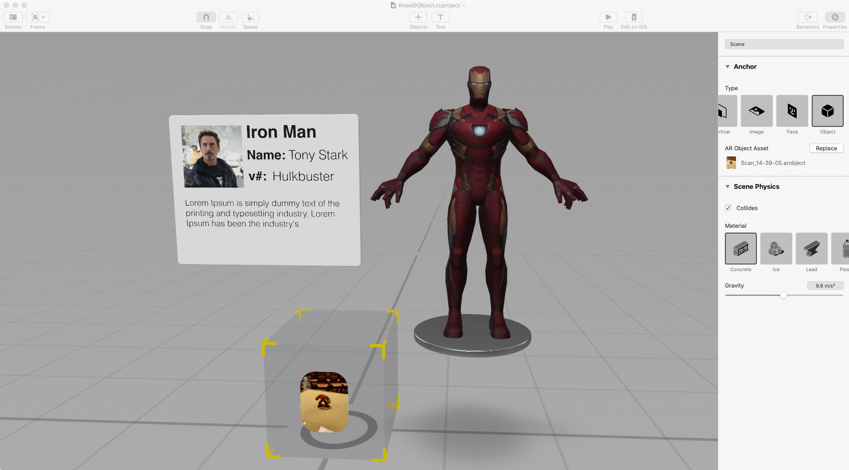The height and width of the screenshot is (470, 849).
Task: Insert a Text element from the toolbar
Action: pos(440,17)
